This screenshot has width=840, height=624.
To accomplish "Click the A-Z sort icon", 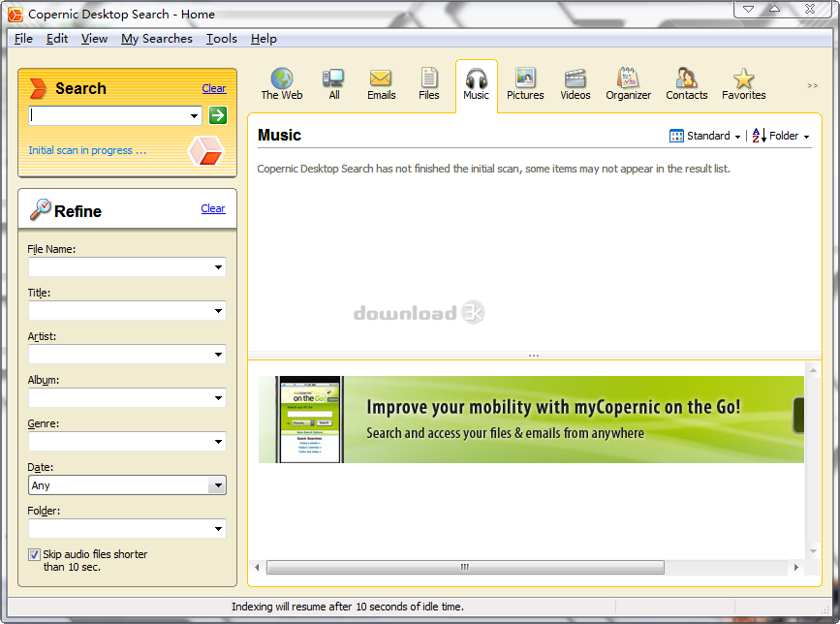I will click(759, 136).
